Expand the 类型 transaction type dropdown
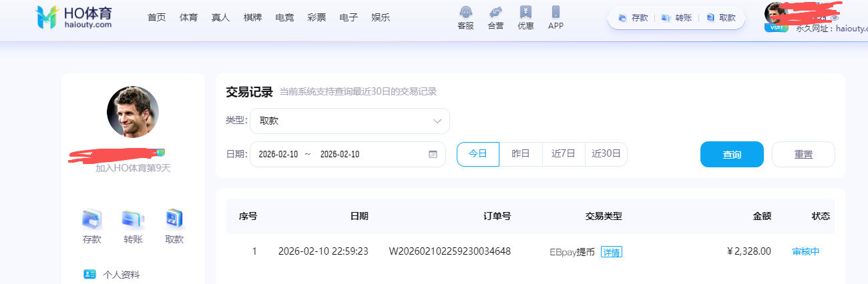The height and width of the screenshot is (284, 868). click(x=351, y=121)
